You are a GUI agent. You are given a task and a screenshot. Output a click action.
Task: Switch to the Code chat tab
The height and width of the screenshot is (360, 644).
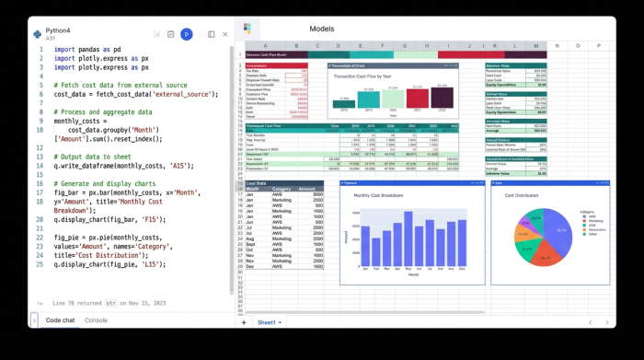tap(60, 320)
